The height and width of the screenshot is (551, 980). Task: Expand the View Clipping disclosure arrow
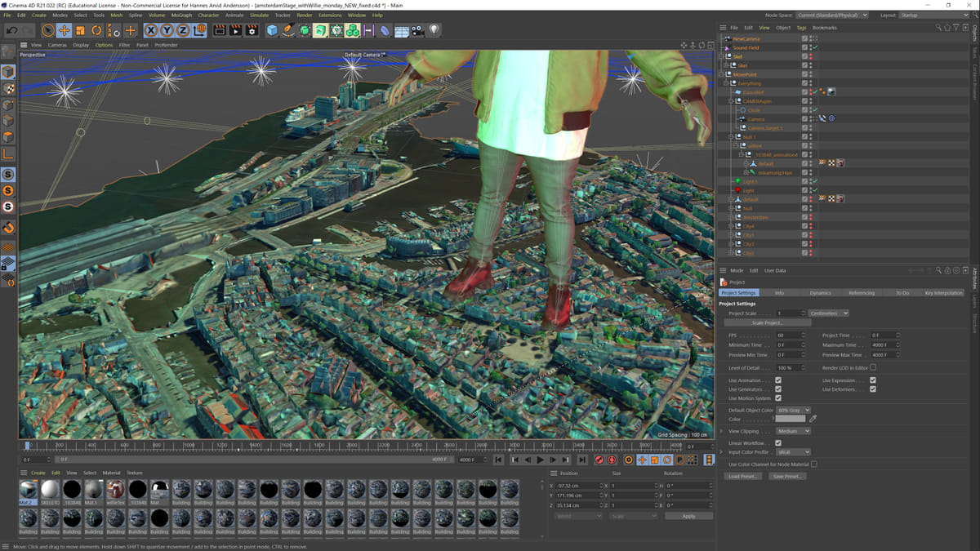[x=721, y=431]
